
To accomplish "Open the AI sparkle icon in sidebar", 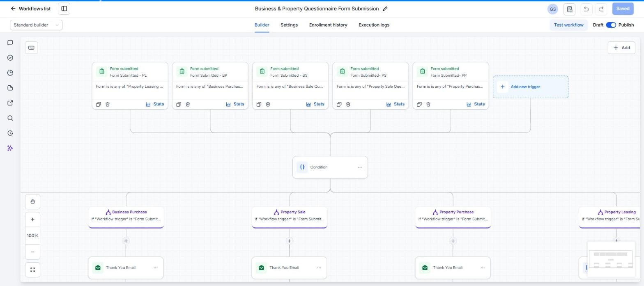I will (x=10, y=148).
